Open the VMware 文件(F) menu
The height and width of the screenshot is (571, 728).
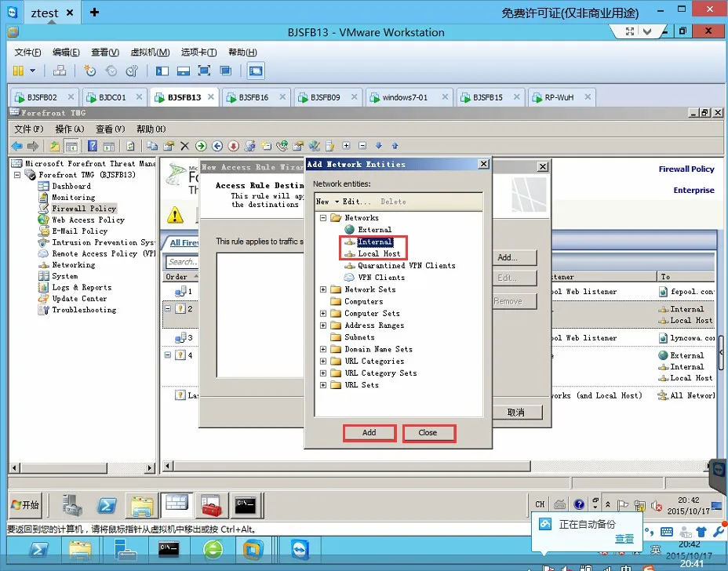(x=27, y=52)
